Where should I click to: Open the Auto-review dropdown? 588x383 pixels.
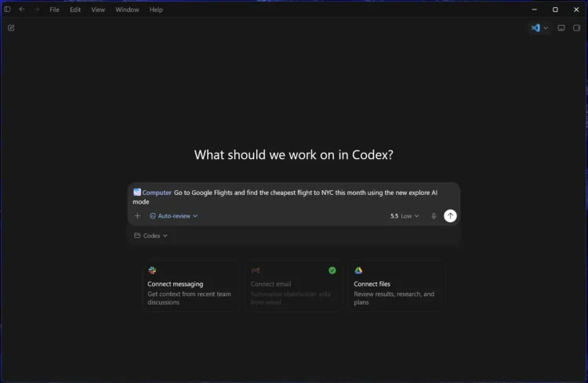[173, 216]
